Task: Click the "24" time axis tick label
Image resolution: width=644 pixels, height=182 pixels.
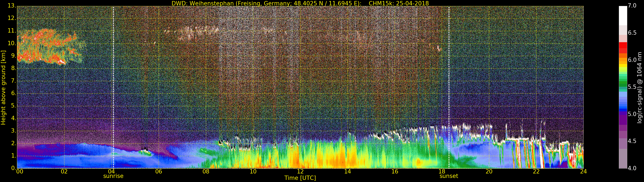Action: [583, 171]
